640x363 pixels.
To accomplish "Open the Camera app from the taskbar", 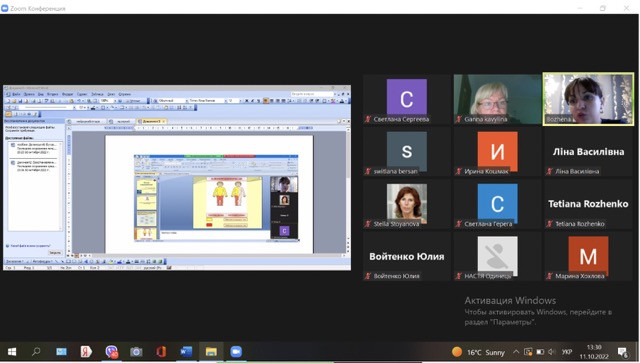I will click(136, 352).
